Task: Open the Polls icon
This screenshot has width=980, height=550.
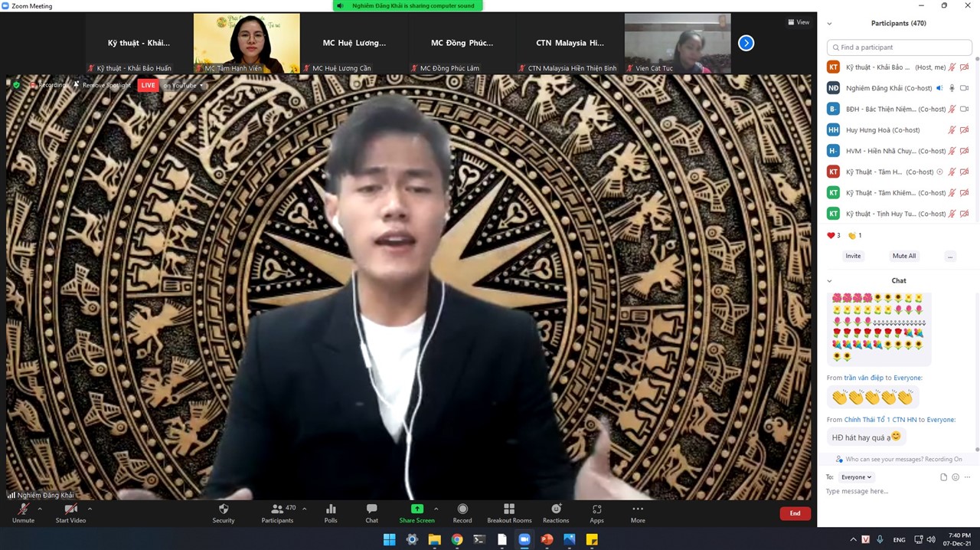Action: 331,509
